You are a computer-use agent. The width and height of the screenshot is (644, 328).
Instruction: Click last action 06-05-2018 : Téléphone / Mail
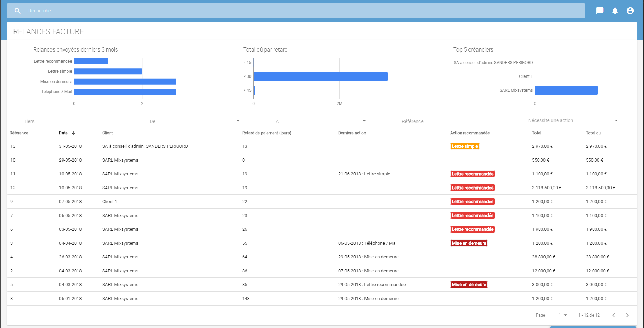tap(368, 243)
